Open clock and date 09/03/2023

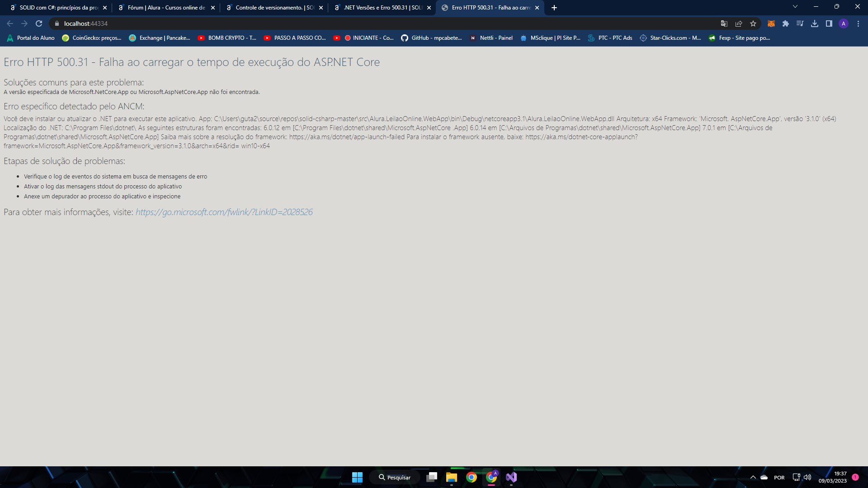pyautogui.click(x=833, y=477)
